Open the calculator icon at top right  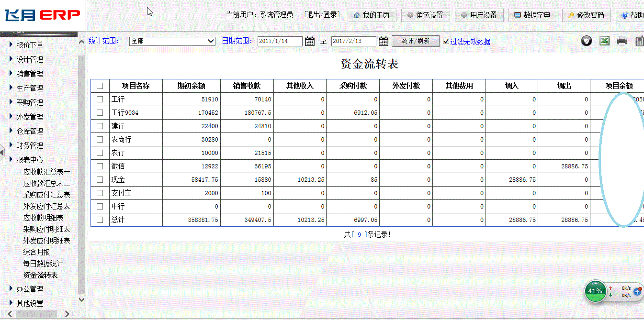tap(639, 41)
